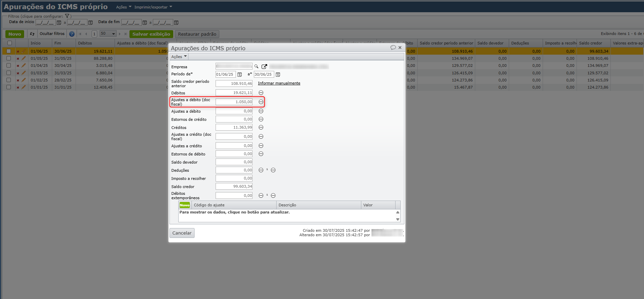This screenshot has width=644, height=299.
Task: Click first ellipsis beside Débitos extemporâneos field
Action: point(261,195)
